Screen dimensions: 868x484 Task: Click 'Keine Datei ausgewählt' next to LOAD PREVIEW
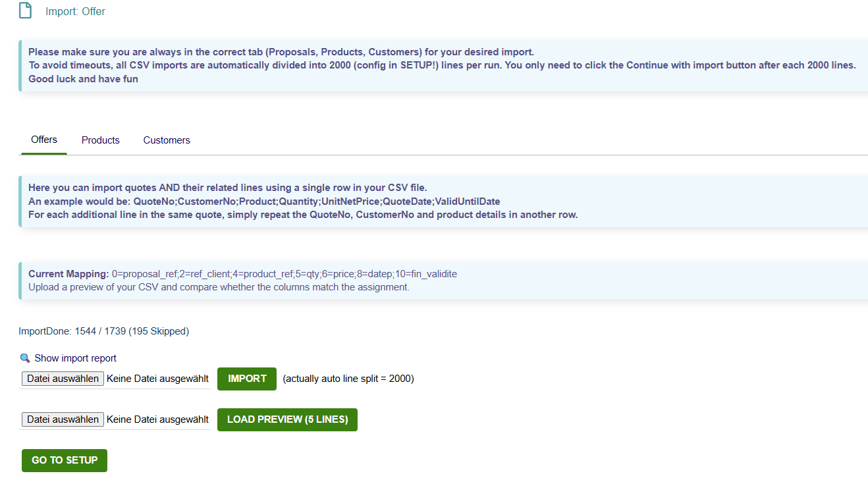pos(157,419)
